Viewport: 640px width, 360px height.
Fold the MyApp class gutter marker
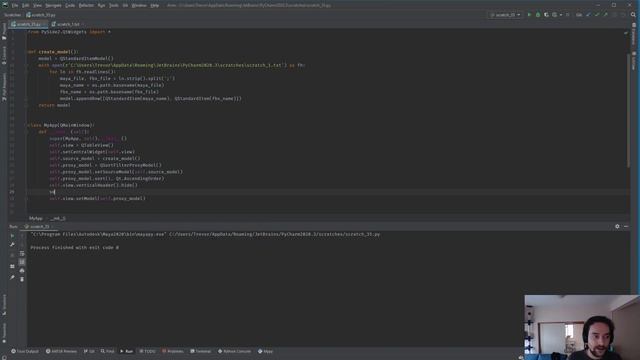26,125
